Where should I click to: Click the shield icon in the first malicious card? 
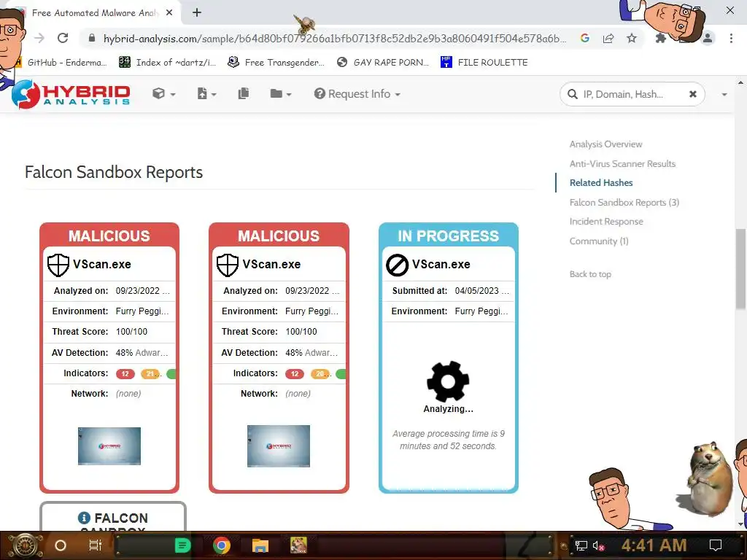click(x=58, y=265)
